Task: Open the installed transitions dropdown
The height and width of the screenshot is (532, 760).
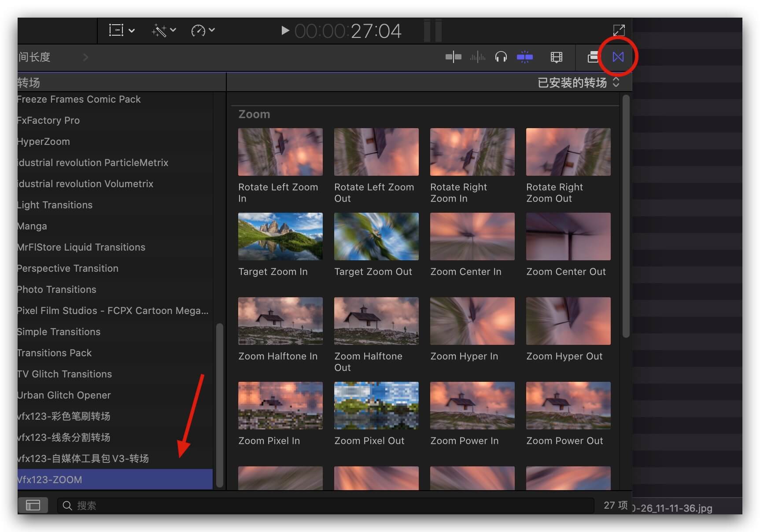Action: point(579,82)
